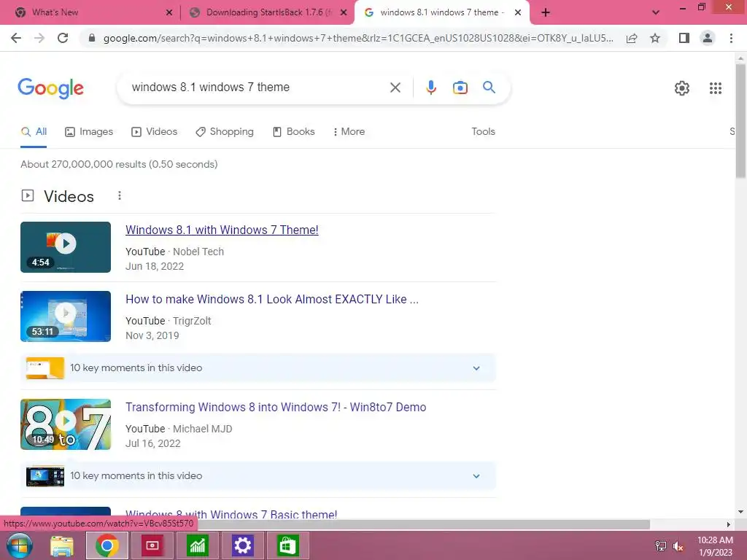
Task: Open Videos section options menu
Action: pyautogui.click(x=120, y=195)
